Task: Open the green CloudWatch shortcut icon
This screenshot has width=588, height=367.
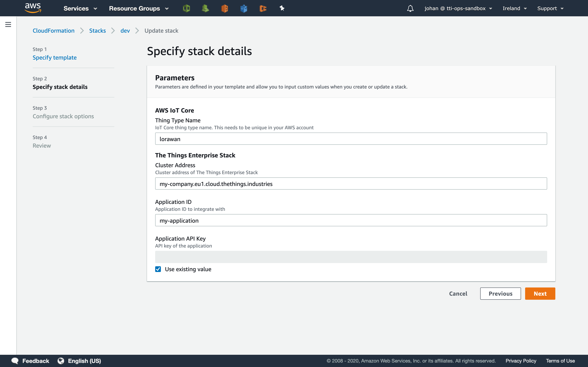Action: pyautogui.click(x=205, y=9)
